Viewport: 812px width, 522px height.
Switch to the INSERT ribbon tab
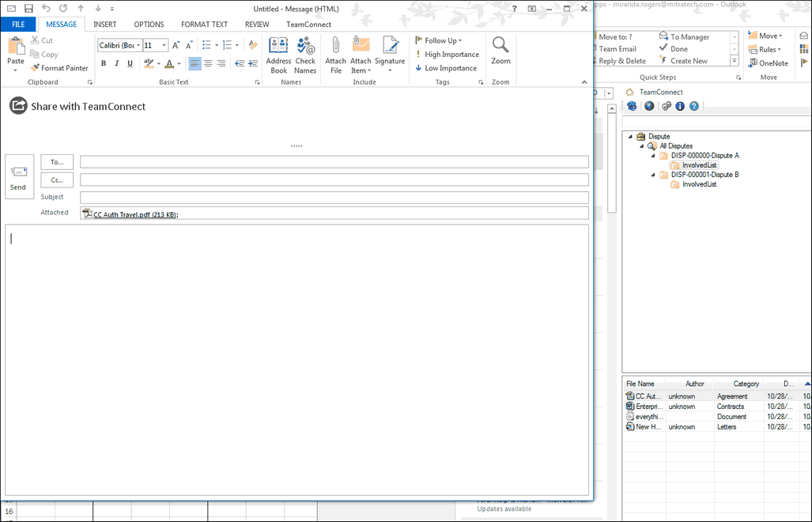pyautogui.click(x=105, y=25)
